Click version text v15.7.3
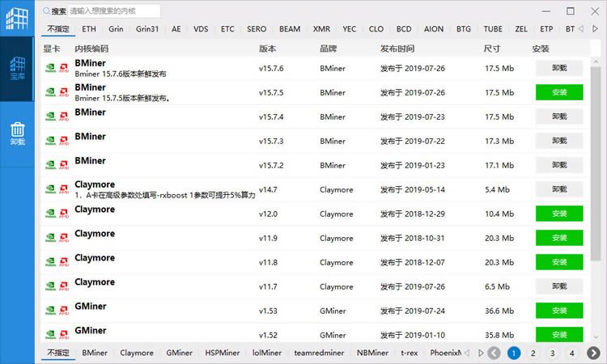This screenshot has height=364, width=607. pos(271,142)
